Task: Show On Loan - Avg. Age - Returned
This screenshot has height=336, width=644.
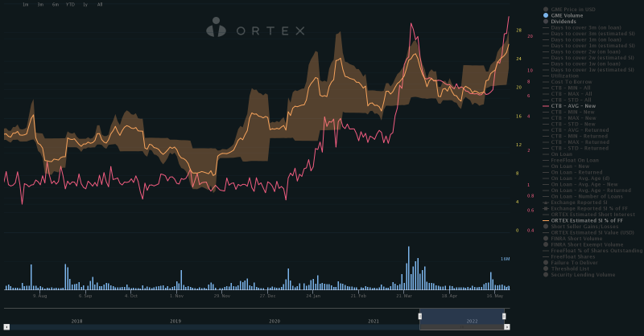Action: click(x=587, y=191)
